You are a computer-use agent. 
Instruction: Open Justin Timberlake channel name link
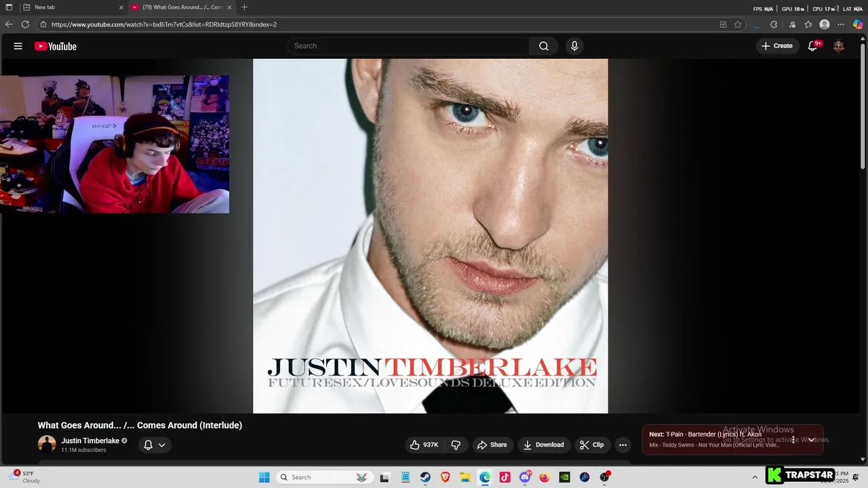coord(90,441)
